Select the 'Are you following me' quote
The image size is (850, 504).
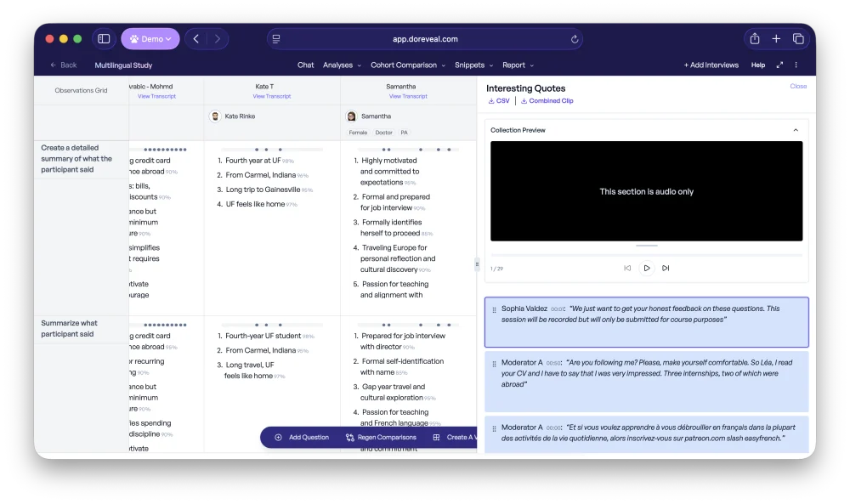point(646,382)
